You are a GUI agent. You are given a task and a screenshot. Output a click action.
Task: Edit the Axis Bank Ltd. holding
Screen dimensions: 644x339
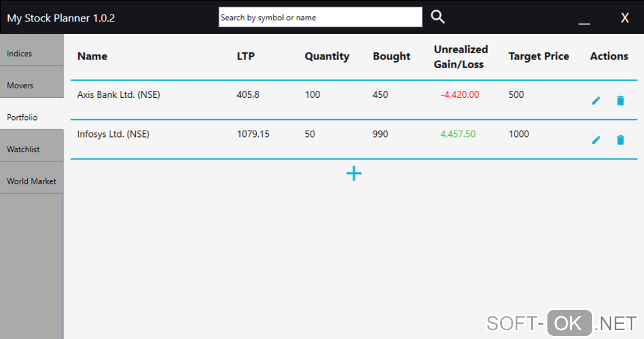click(x=596, y=100)
